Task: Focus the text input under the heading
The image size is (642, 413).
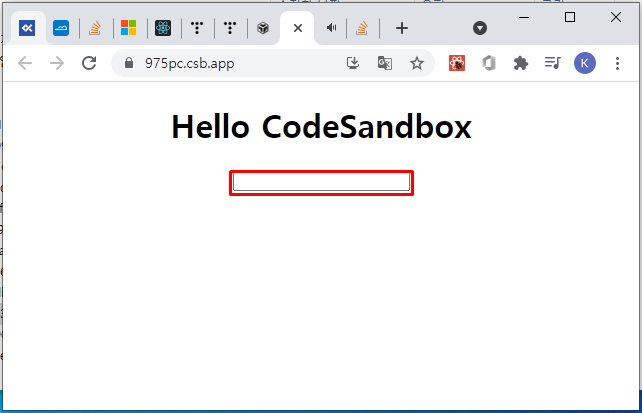Action: (x=321, y=183)
